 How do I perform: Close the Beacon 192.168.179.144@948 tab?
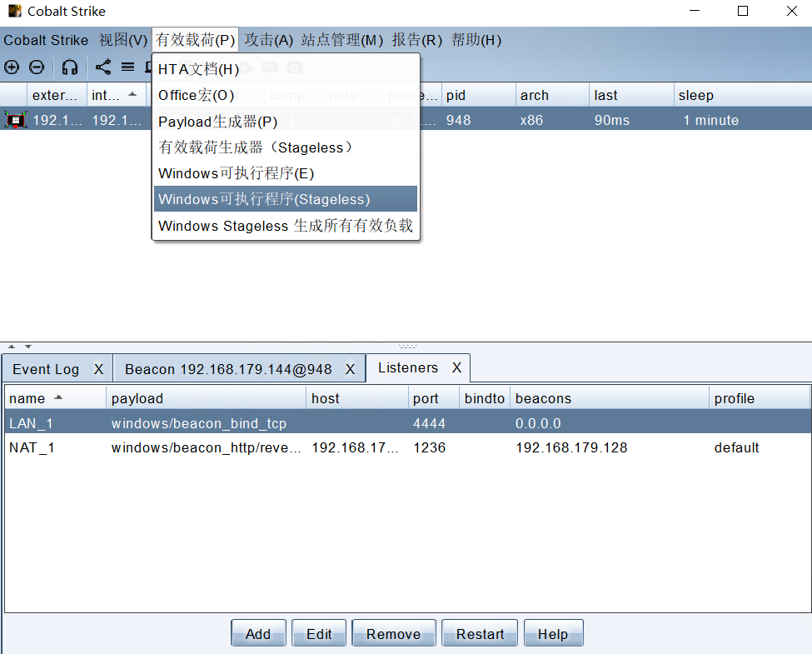click(350, 369)
